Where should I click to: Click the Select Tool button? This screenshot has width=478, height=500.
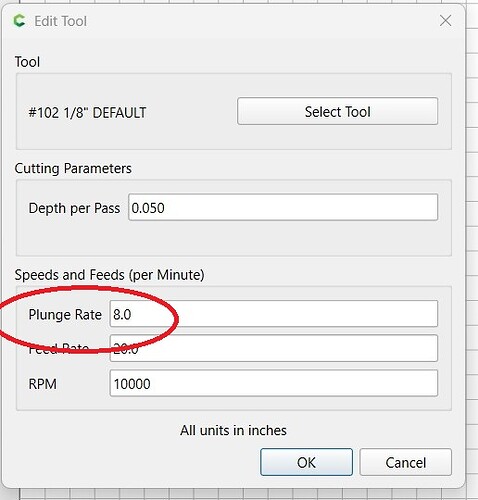pos(337,111)
